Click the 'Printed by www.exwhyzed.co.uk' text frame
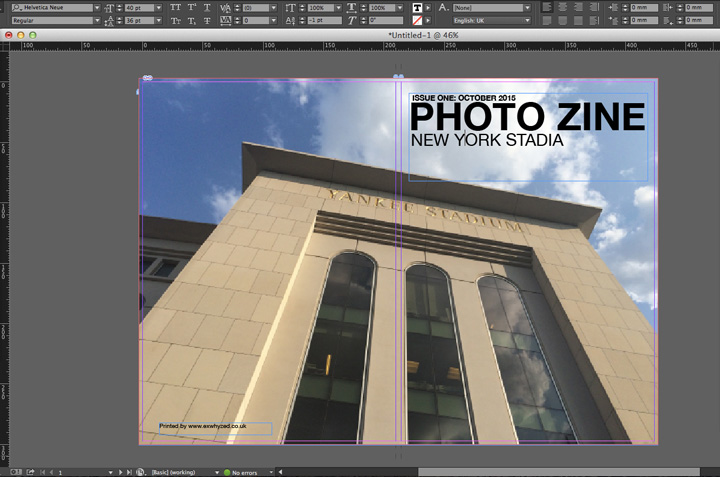This screenshot has height=477, width=720. 215,429
